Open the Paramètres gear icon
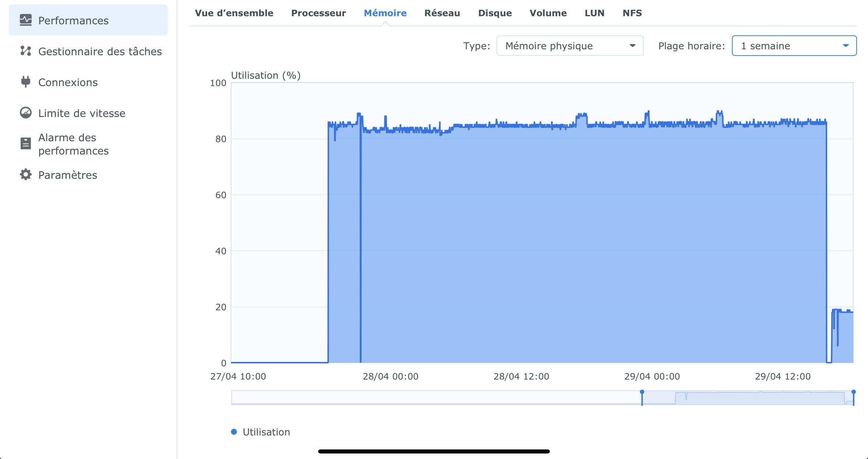868x459 pixels. pyautogui.click(x=26, y=175)
